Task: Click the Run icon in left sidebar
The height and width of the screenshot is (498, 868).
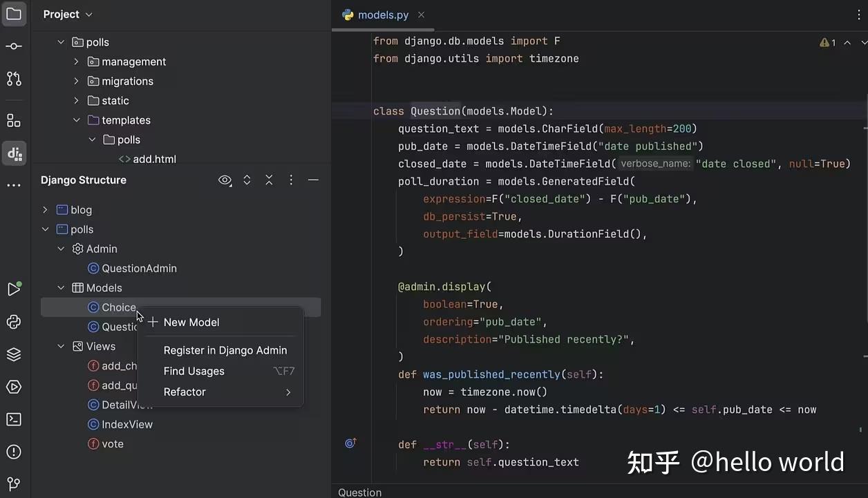Action: tap(15, 289)
